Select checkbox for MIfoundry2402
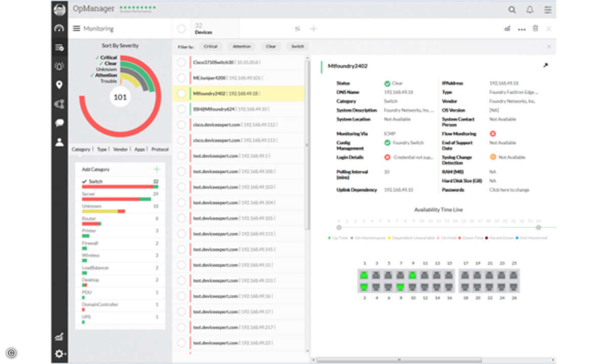Image resolution: width=607 pixels, height=364 pixels. click(x=182, y=94)
